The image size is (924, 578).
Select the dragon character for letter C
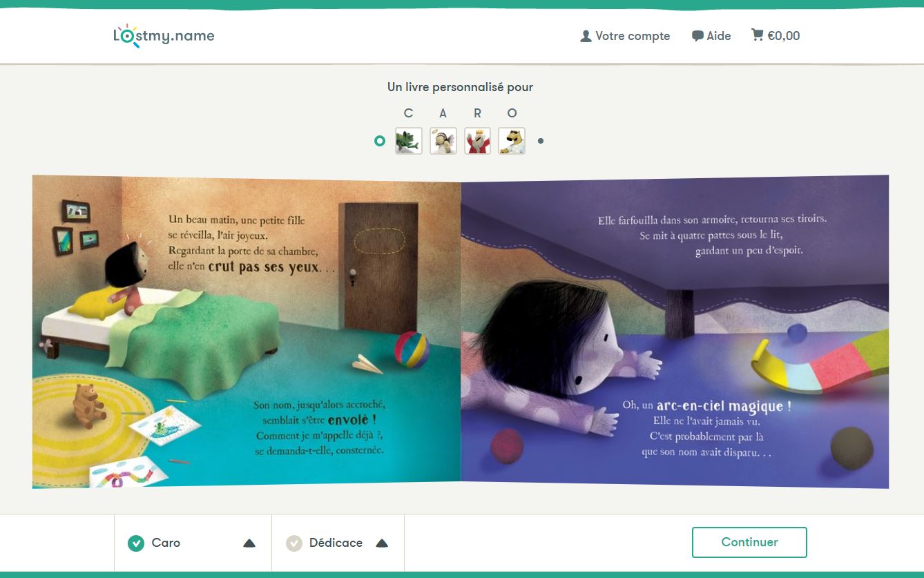click(x=409, y=141)
